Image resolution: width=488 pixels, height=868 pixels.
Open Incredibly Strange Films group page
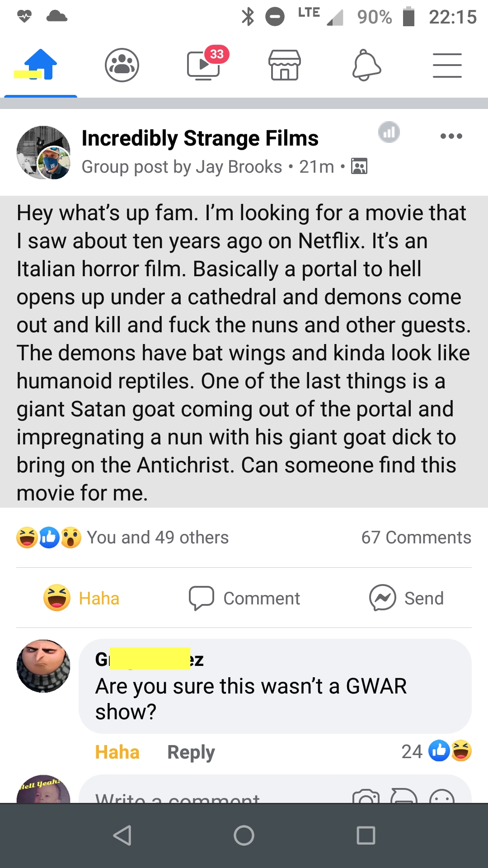pos(200,138)
